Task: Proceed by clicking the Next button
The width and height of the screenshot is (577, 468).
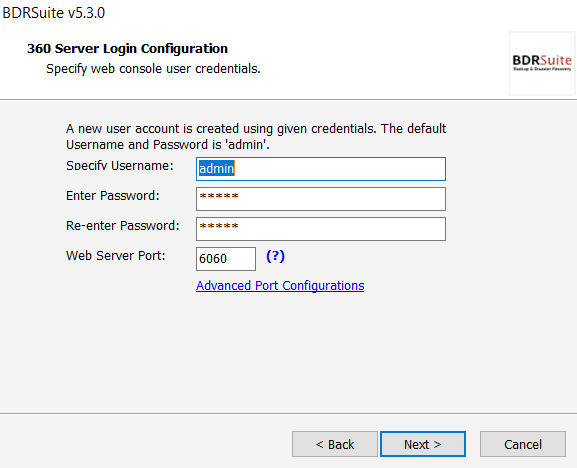Action: (423, 444)
